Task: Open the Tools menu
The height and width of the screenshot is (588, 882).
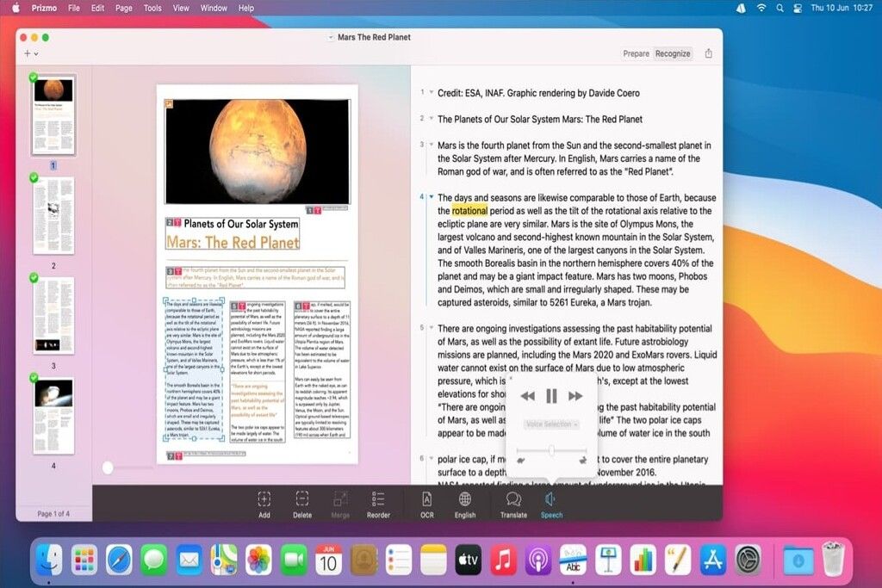Action: 152,8
